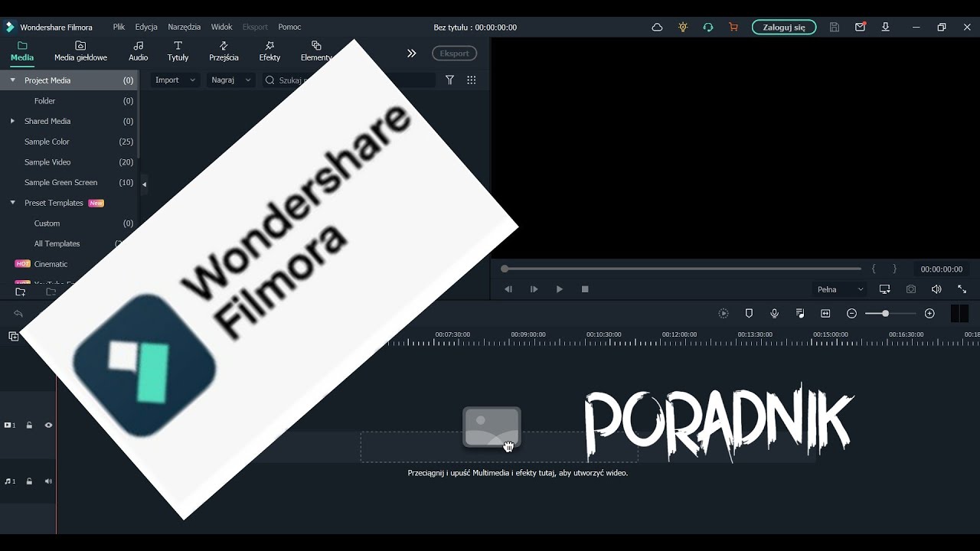The image size is (980, 551).
Task: Step forward one frame in preview
Action: click(534, 289)
